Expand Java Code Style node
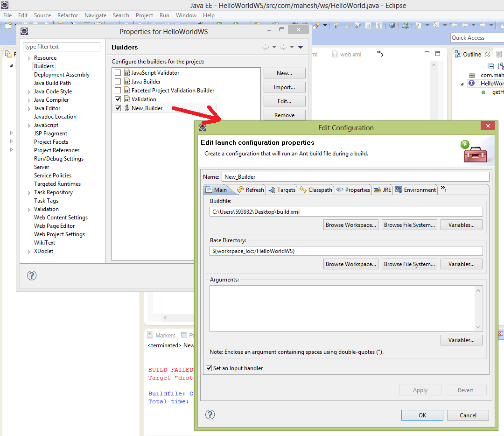 [29, 92]
